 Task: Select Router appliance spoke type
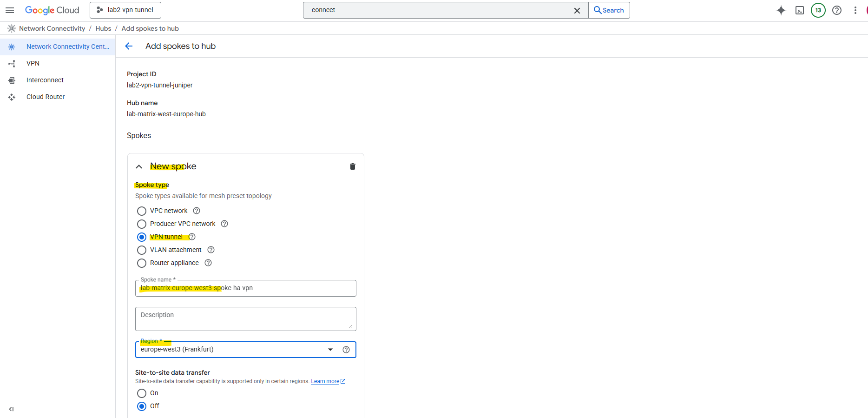click(x=142, y=263)
